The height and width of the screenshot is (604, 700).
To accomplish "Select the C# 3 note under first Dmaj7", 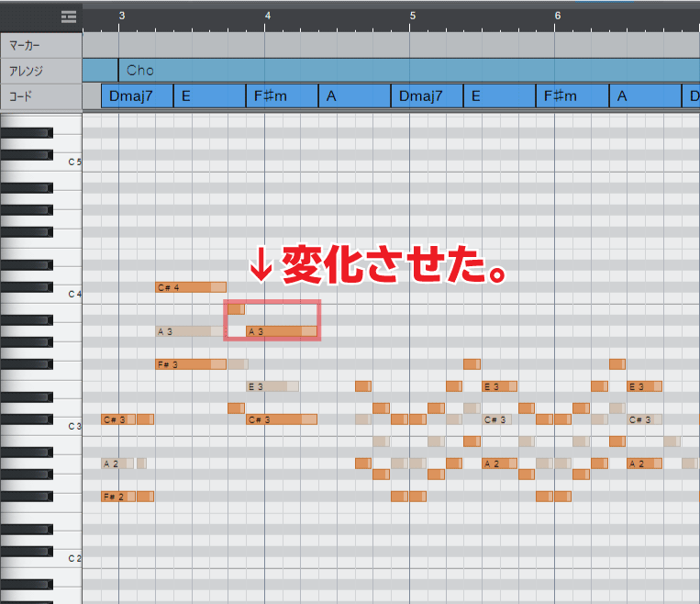I will click(x=118, y=419).
